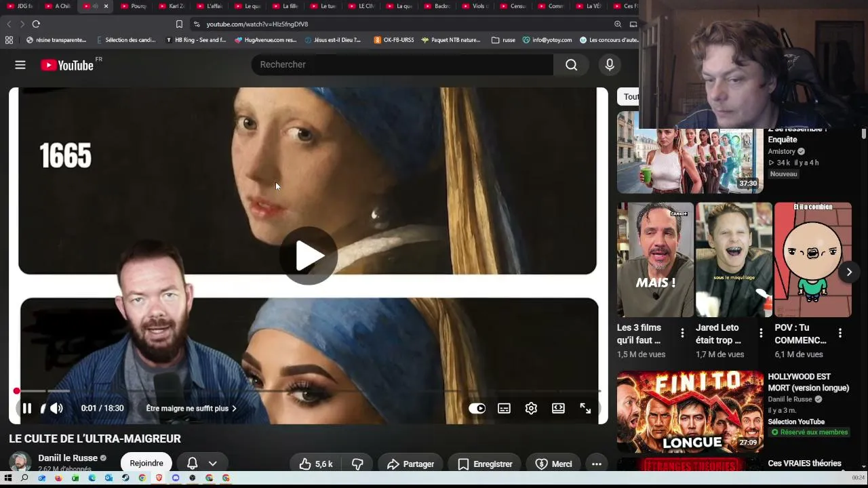
Task: Select the 'Tout' filter chip
Action: [629, 97]
